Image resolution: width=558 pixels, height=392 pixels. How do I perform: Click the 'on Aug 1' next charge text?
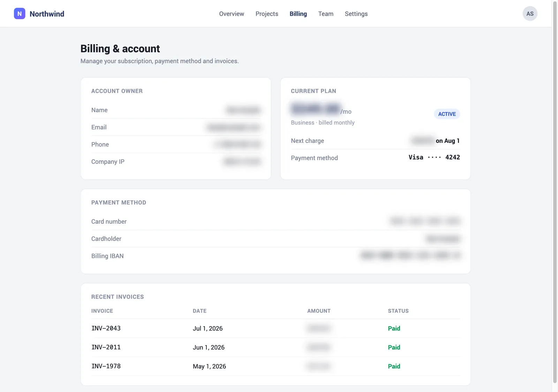[x=447, y=141]
